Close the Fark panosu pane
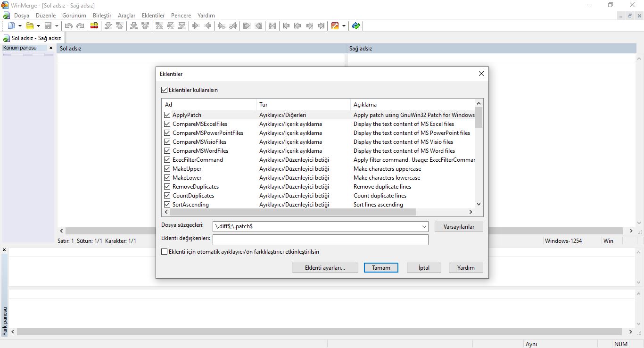 coord(4,249)
